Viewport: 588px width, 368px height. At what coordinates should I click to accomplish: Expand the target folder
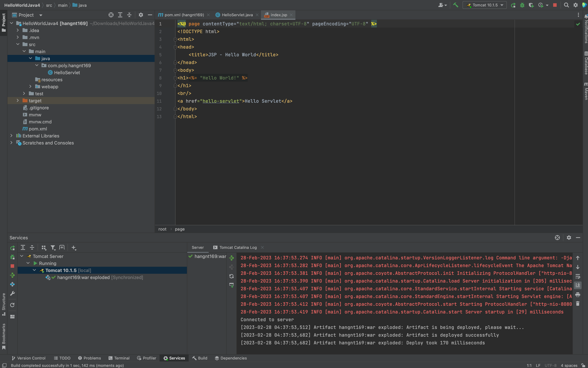click(18, 101)
